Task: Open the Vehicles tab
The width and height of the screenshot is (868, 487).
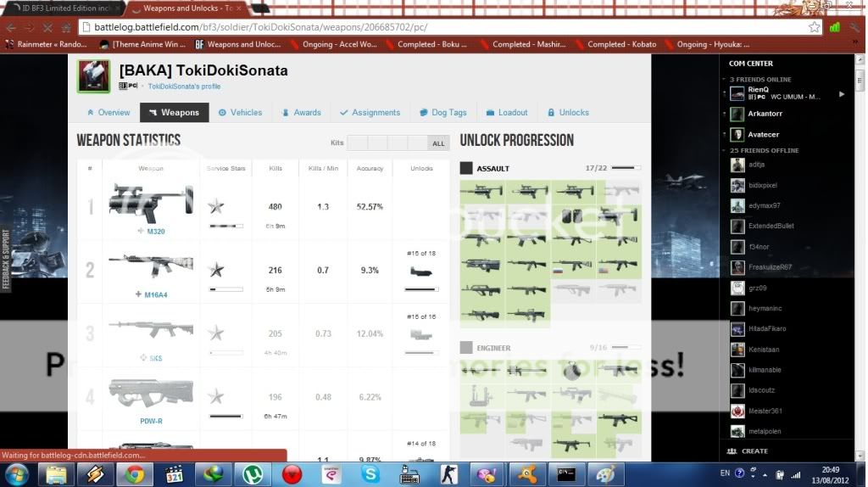Action: click(x=240, y=113)
